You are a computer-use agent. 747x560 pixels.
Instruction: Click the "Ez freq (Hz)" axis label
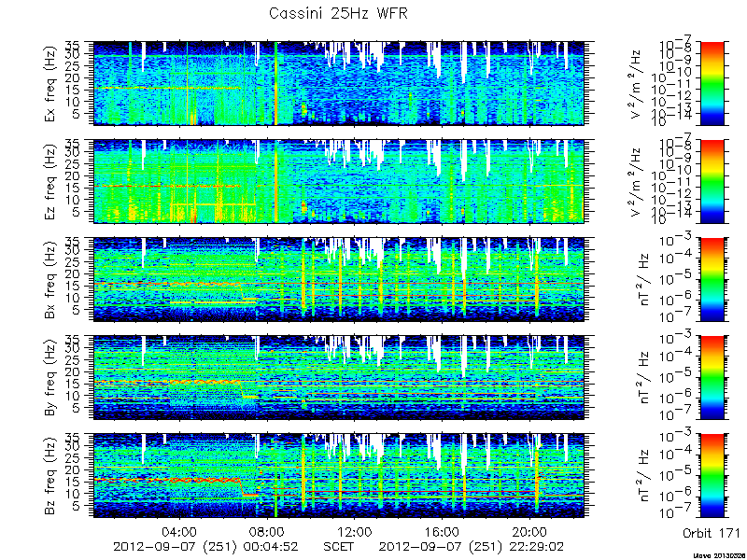click(50, 182)
